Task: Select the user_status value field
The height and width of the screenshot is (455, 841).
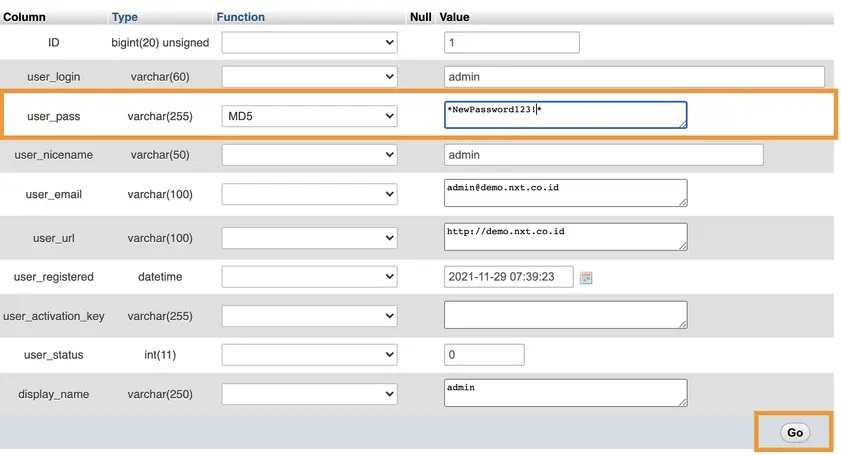Action: tap(484, 355)
